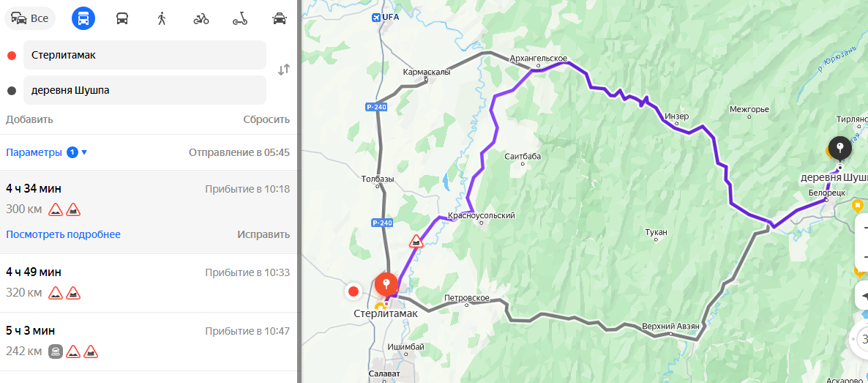
Task: Switch to bicycle route mode
Action: point(201,18)
